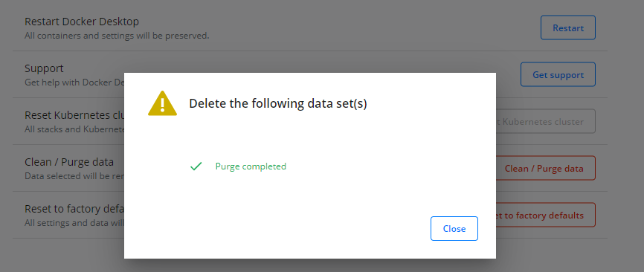Click the red Clean / Purge data button

click(545, 168)
